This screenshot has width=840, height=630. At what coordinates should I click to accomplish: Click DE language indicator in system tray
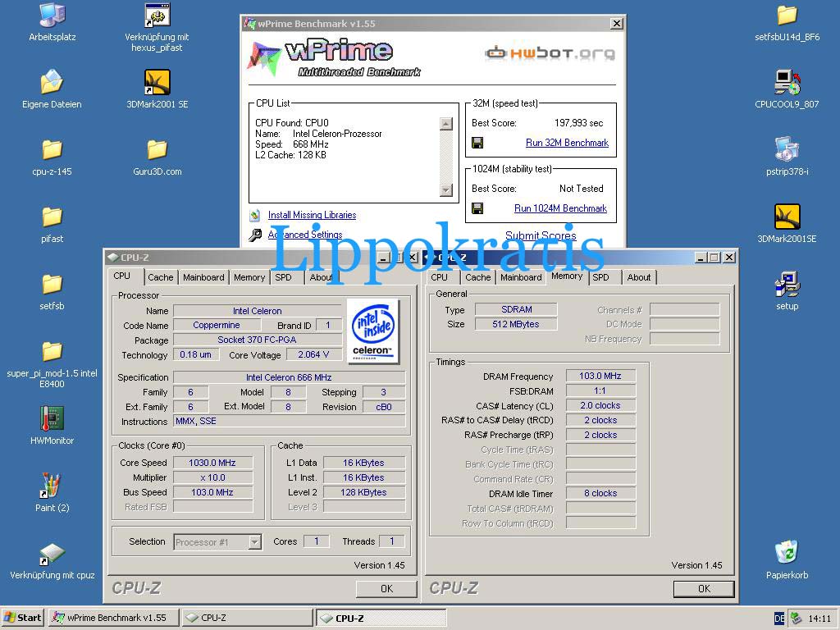pos(779,619)
